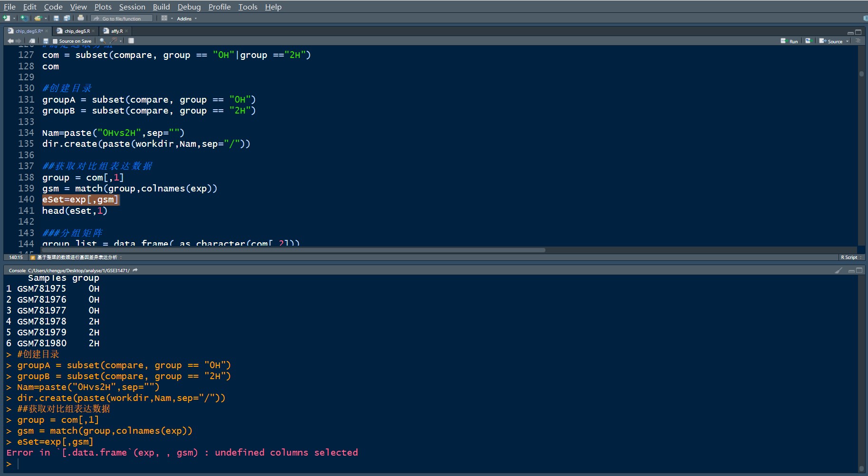Save the script from editor toolbar
The image size is (868, 476).
point(46,41)
